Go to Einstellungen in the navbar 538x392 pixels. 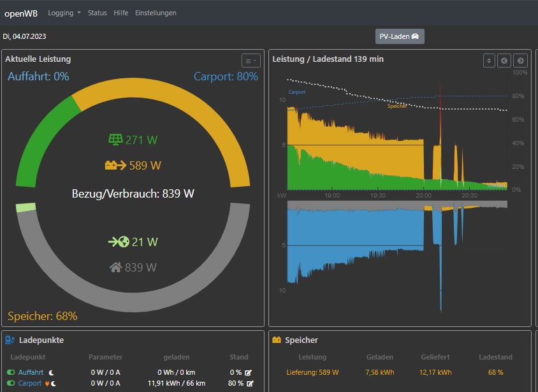point(156,13)
